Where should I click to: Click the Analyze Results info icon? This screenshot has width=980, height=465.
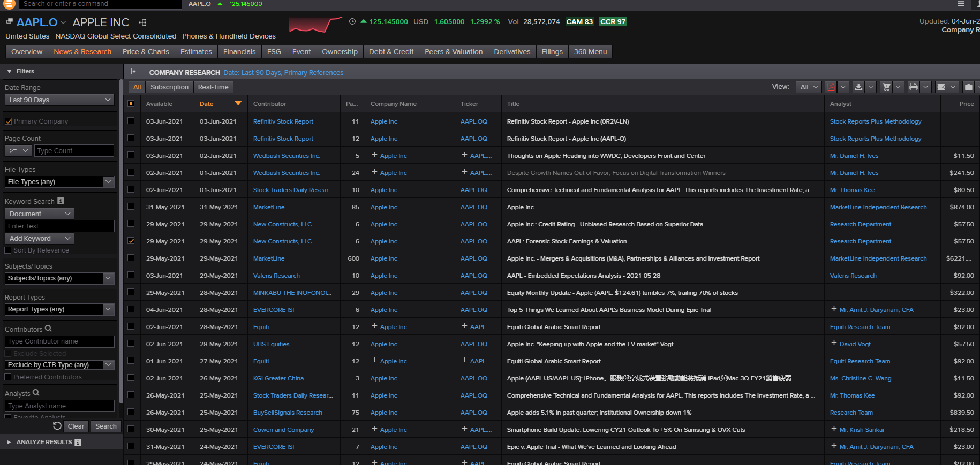pyautogui.click(x=78, y=443)
